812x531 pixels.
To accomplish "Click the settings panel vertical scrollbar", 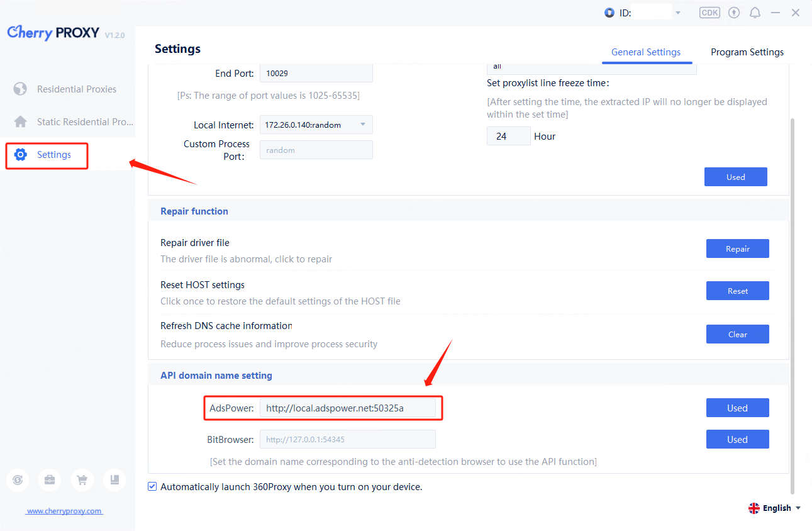I will (x=792, y=302).
